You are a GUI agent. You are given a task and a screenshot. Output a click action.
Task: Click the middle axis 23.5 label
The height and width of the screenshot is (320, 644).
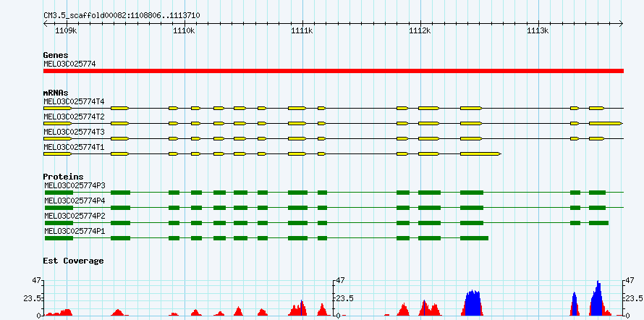coord(345,298)
